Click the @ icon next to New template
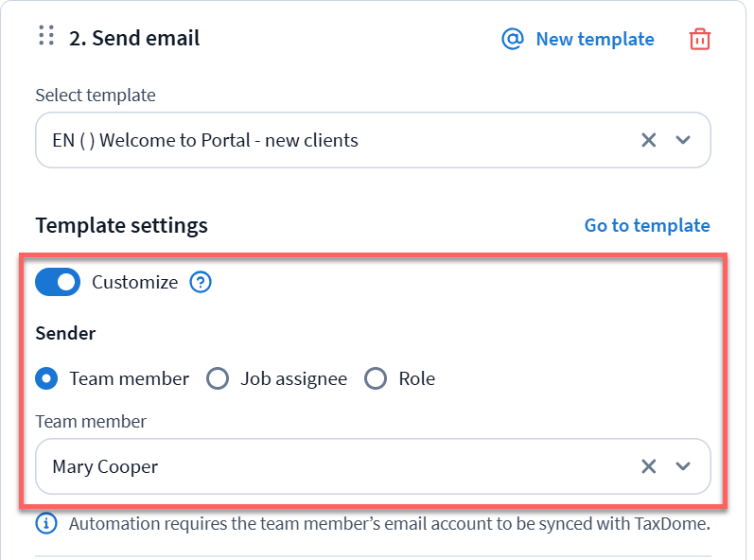Viewport: 754px width, 560px height. [x=513, y=39]
